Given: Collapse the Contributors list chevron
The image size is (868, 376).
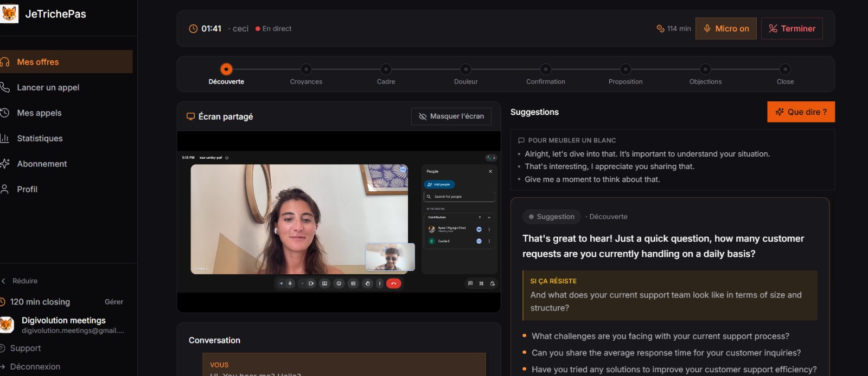Looking at the screenshot, I should point(489,217).
